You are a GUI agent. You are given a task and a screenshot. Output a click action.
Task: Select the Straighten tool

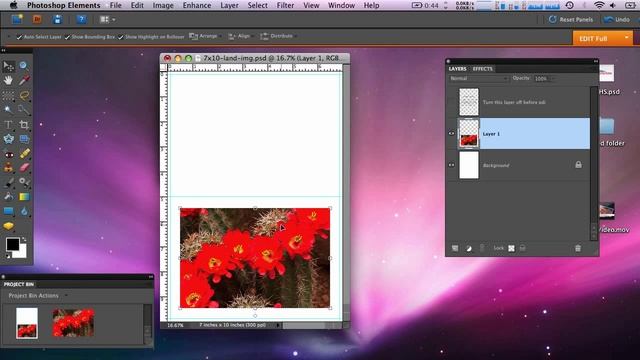24,139
